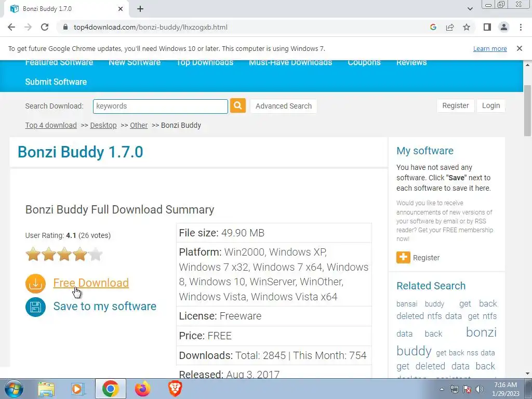Open the Coupons menu item
The width and height of the screenshot is (532, 399).
point(364,63)
